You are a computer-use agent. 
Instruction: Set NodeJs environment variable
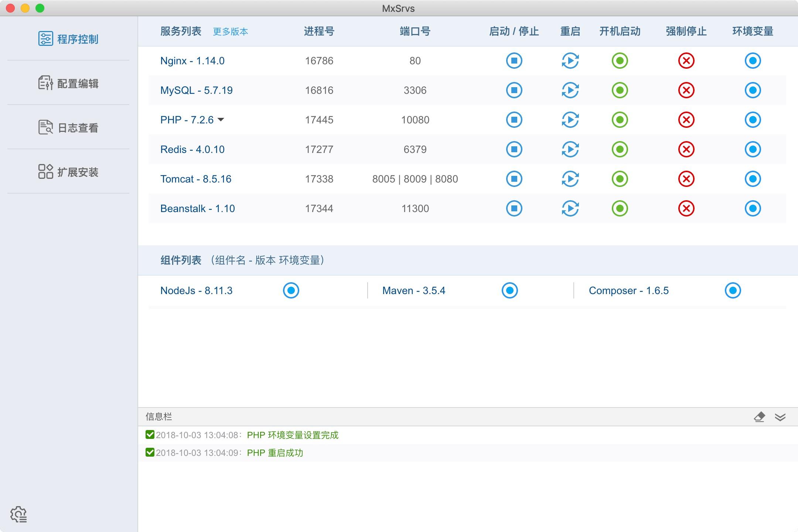[x=291, y=290]
